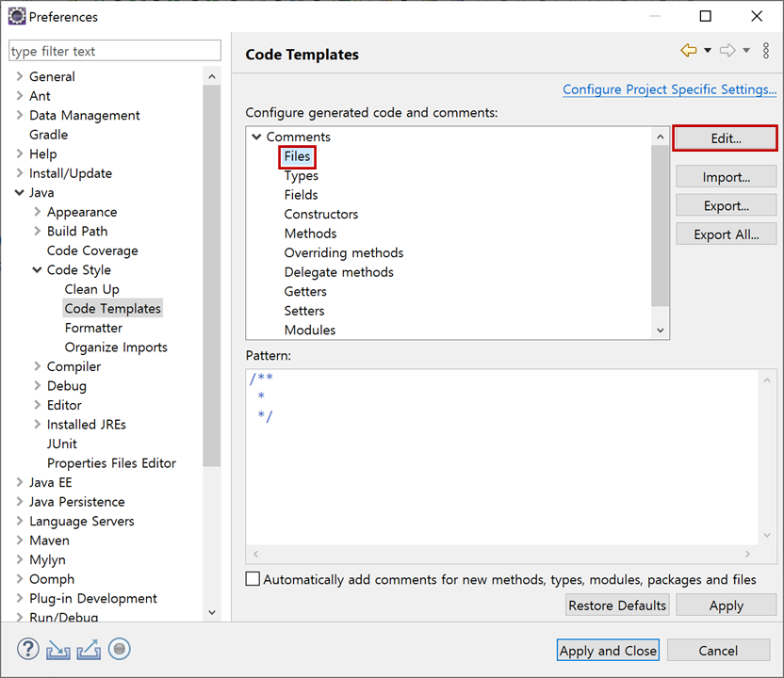Expand the Java EE node
The width and height of the screenshot is (784, 678).
click(20, 482)
